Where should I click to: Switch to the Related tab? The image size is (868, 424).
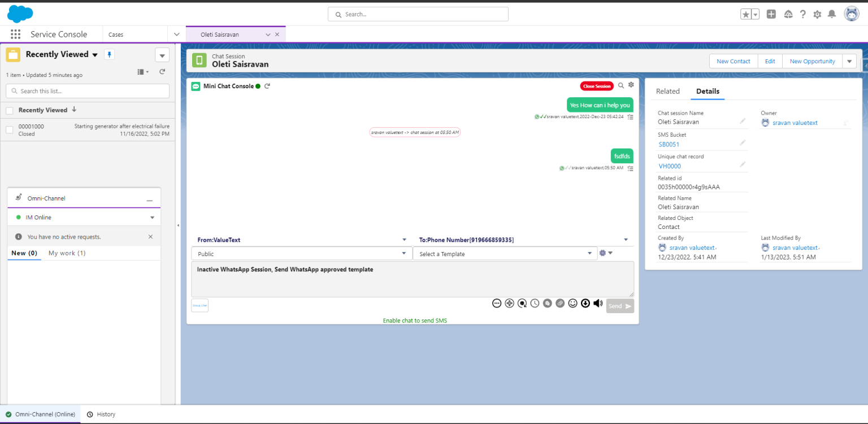[668, 91]
